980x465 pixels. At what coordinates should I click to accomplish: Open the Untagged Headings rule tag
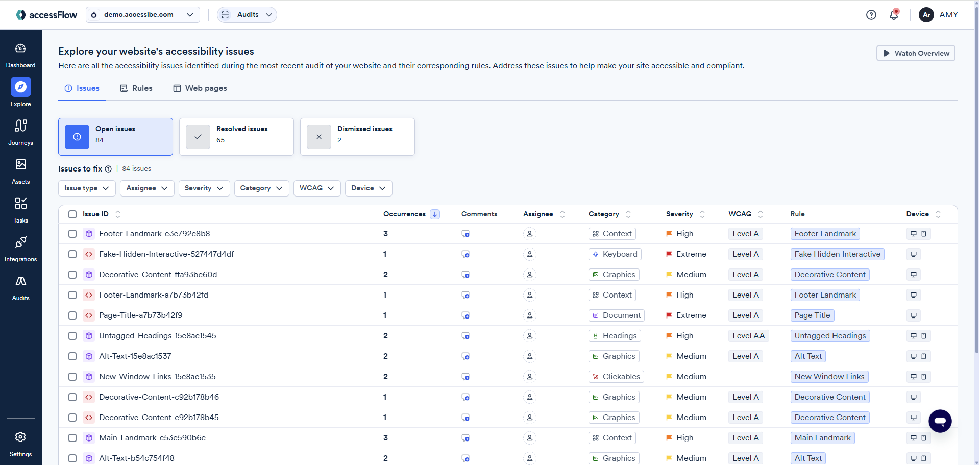pos(830,336)
